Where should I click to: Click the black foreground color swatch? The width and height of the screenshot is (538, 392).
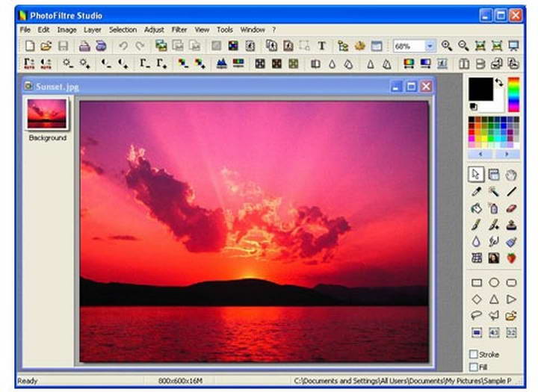[481, 89]
